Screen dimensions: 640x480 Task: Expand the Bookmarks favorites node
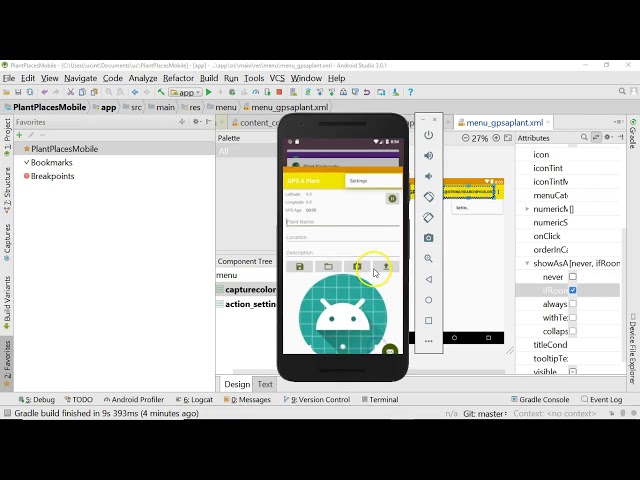tap(27, 162)
